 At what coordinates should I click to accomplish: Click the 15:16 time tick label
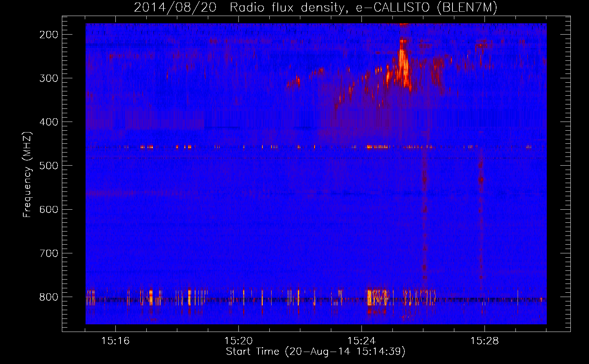pyautogui.click(x=115, y=341)
